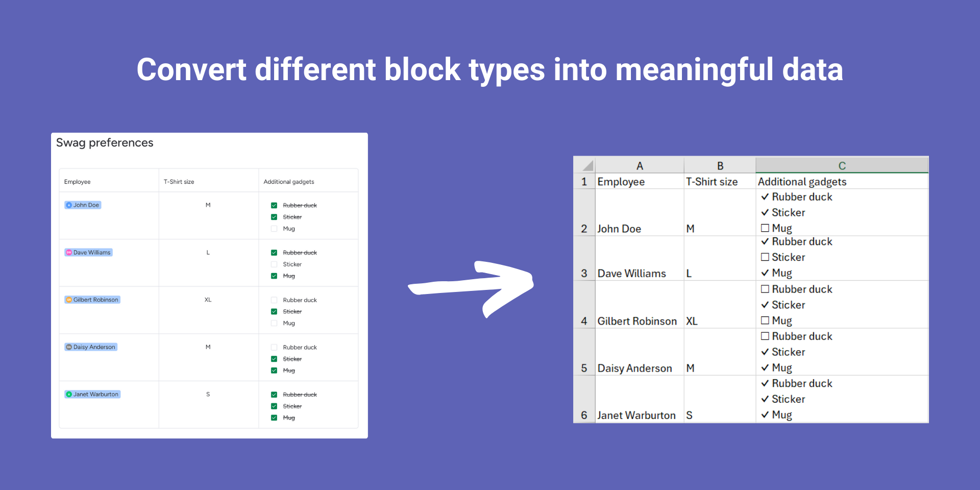Click Daisy Anderson's gray avatar icon
This screenshot has width=980, height=490.
tap(69, 347)
